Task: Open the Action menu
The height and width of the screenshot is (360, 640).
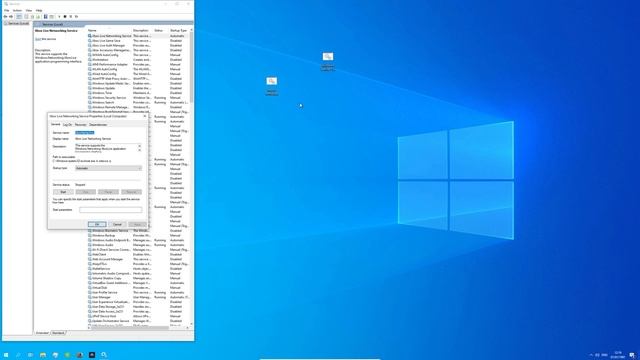Action: click(17, 11)
